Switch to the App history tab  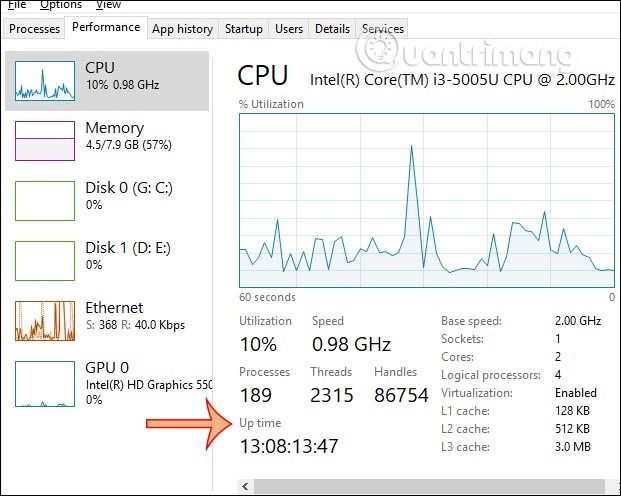click(181, 29)
